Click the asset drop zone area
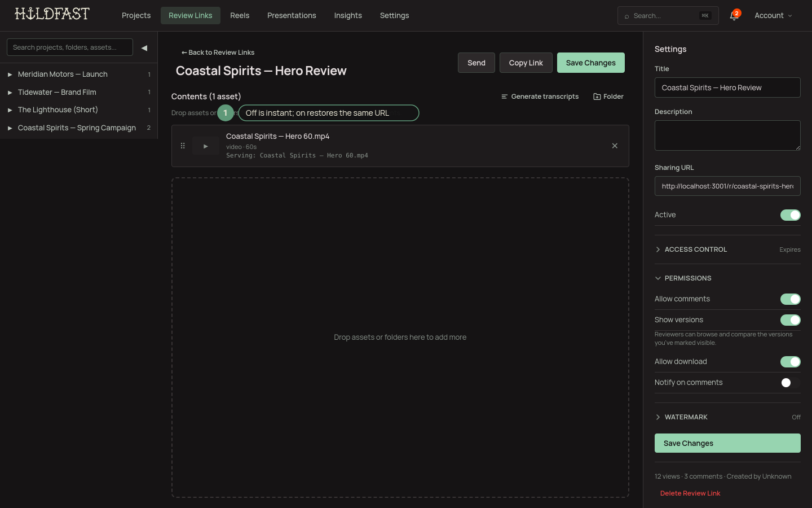The image size is (812, 508). point(400,338)
